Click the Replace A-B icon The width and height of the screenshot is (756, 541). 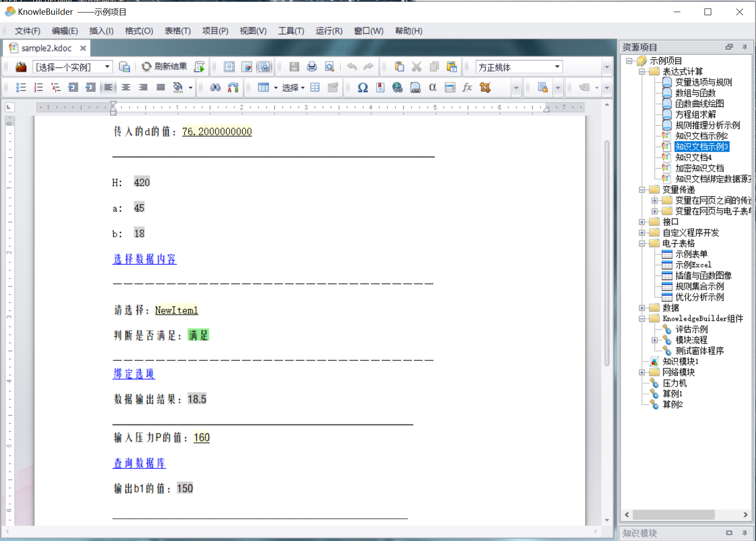(x=233, y=88)
